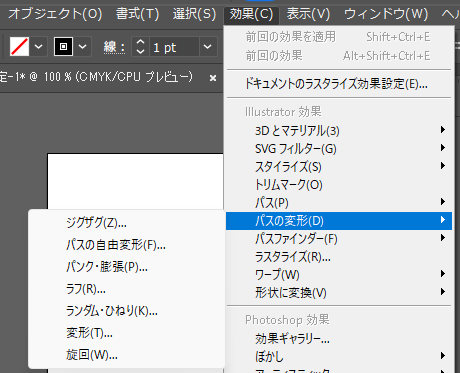Open the stroke color swatch dropdown arrow
This screenshot has height=373, width=460.
pos(39,46)
